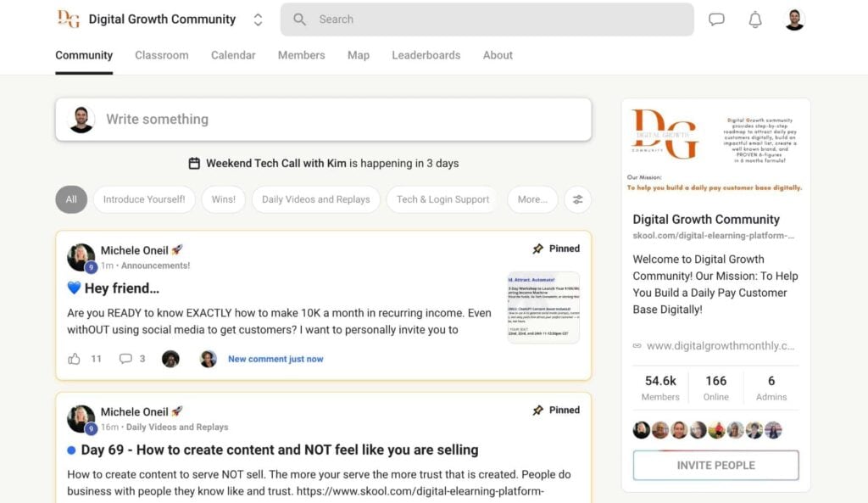Viewport: 868px width, 503px height.
Task: Select the All category filter
Action: click(71, 199)
